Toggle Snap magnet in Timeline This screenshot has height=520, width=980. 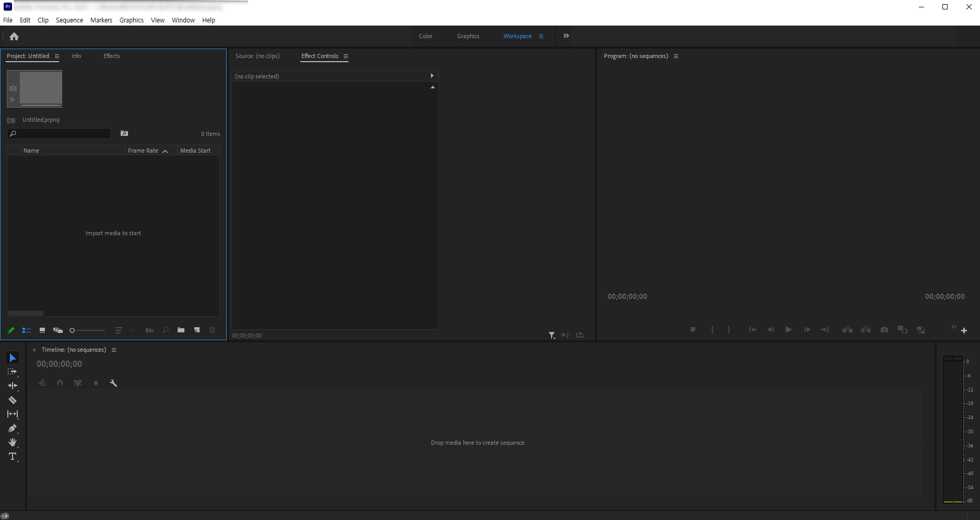[60, 383]
